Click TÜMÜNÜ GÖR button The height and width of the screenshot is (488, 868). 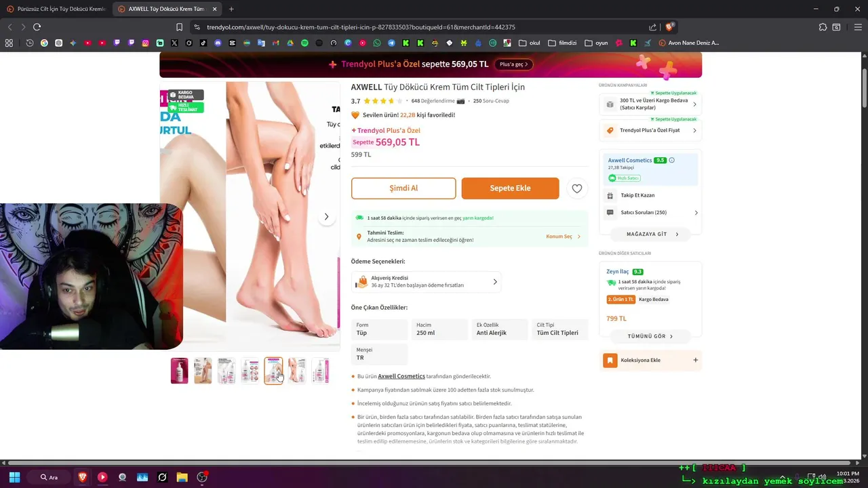(650, 336)
